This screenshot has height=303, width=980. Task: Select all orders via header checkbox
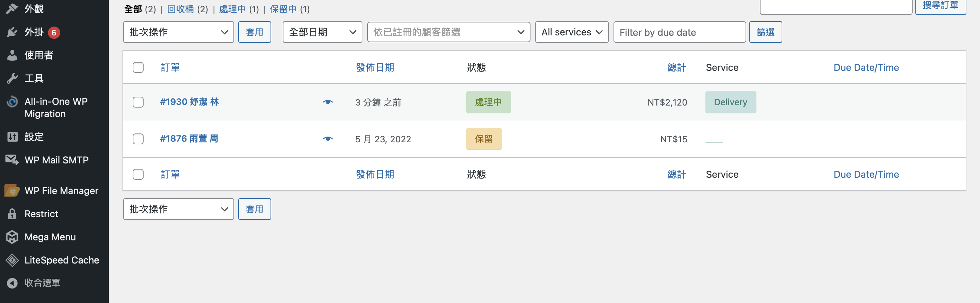(138, 67)
